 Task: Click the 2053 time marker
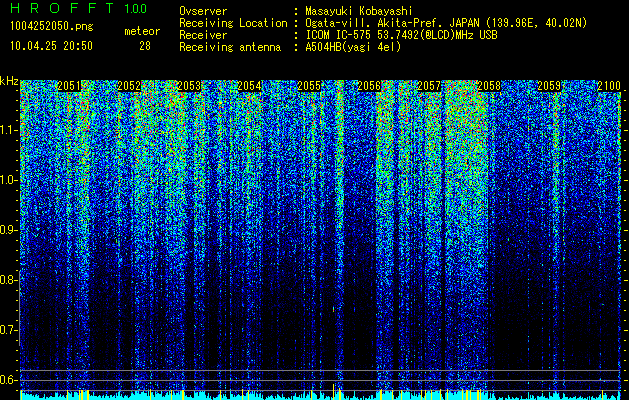(189, 86)
